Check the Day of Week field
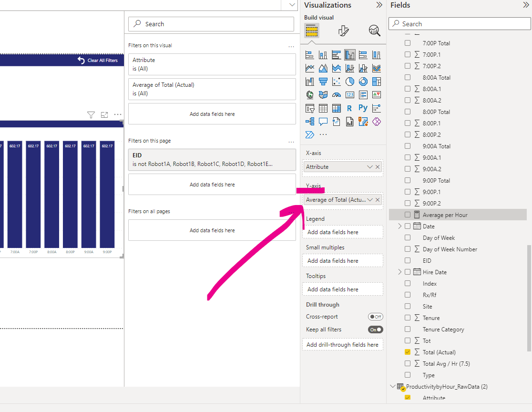Screen dimensions: 532x412 (x=408, y=237)
